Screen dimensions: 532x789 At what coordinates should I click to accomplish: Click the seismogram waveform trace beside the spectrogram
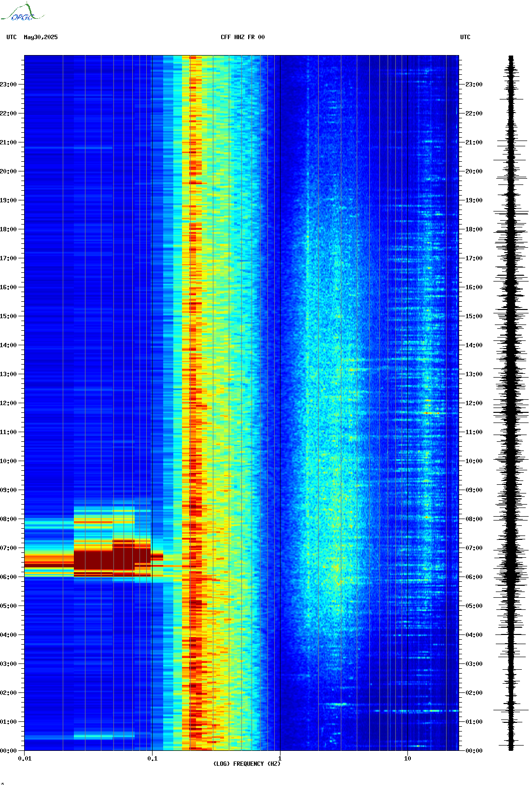(511, 403)
